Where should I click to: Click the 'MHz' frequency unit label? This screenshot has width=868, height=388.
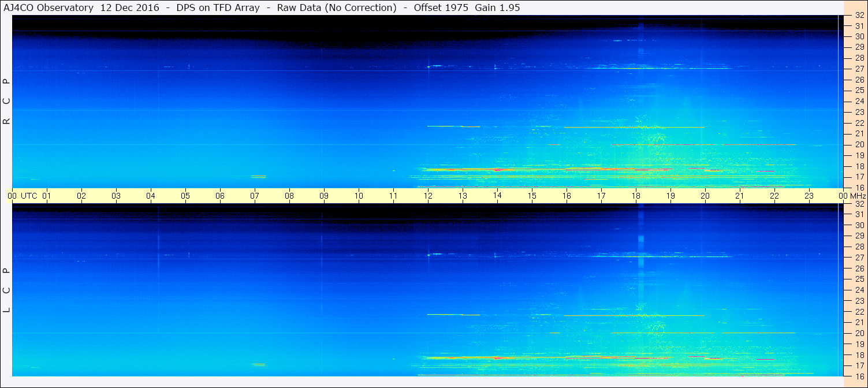858,196
